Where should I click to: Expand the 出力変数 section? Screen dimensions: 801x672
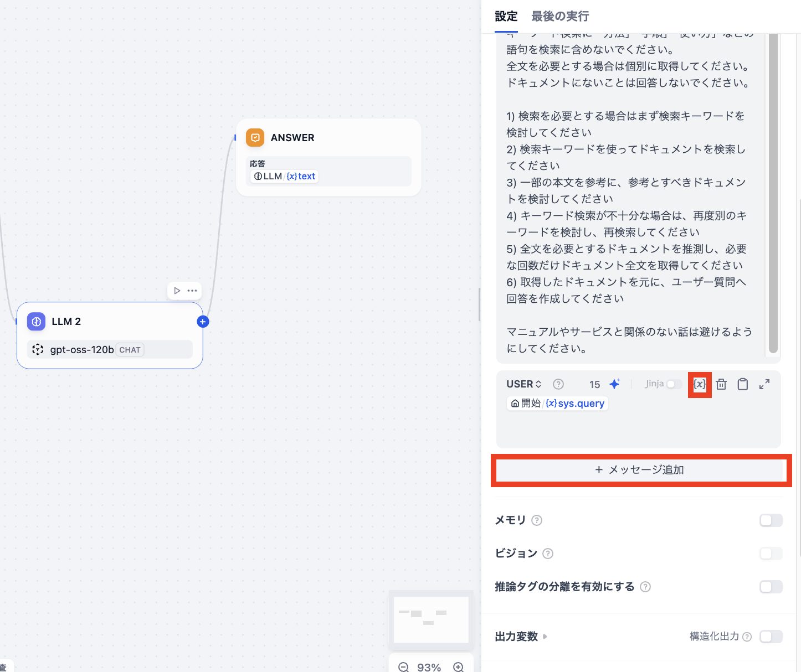point(521,637)
